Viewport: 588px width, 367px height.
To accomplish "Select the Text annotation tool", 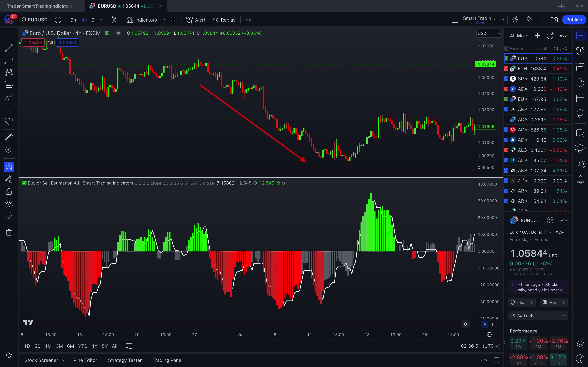I will pos(9,109).
